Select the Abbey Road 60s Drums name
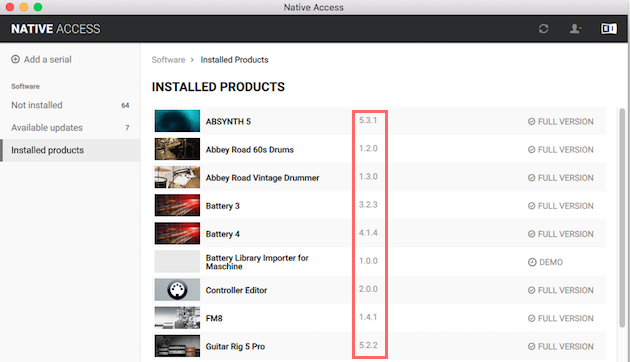 (x=250, y=150)
